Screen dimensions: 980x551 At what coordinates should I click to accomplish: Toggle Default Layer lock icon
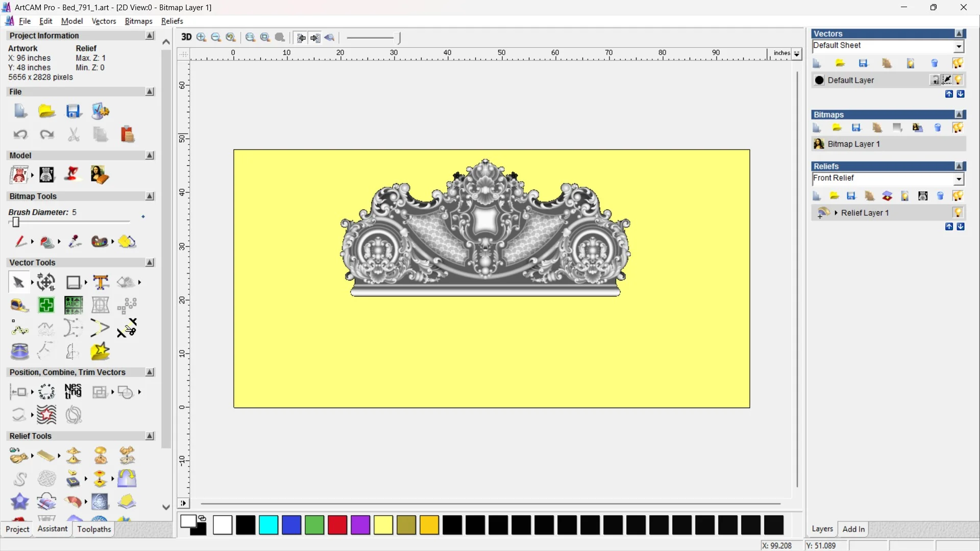(935, 80)
